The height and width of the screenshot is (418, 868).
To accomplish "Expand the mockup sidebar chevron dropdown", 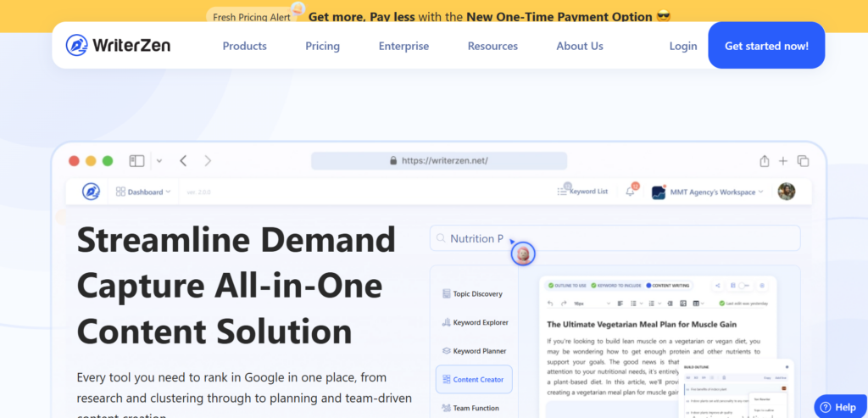I will pyautogui.click(x=159, y=161).
